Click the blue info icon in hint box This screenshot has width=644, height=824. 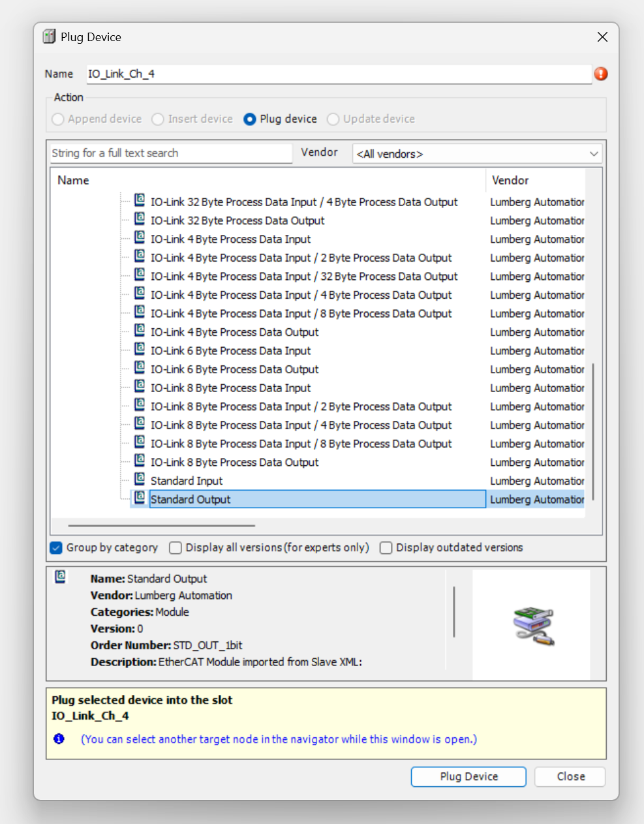[59, 739]
